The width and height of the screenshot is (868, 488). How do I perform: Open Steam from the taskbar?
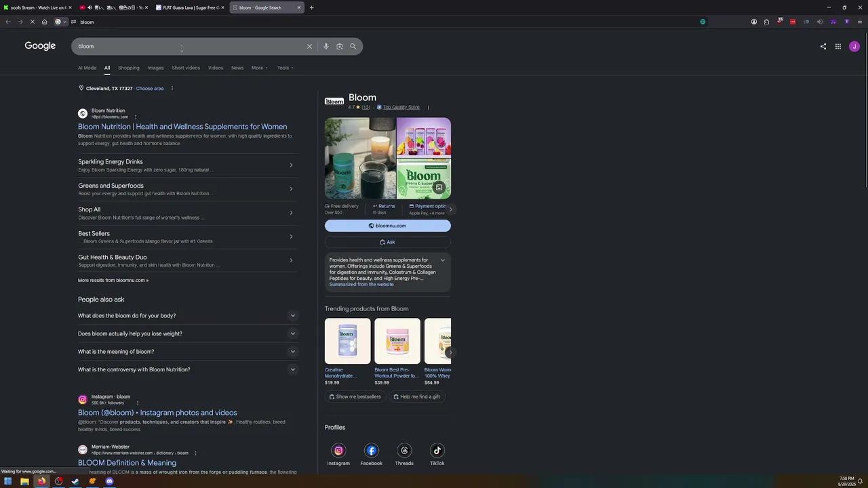pos(75,481)
